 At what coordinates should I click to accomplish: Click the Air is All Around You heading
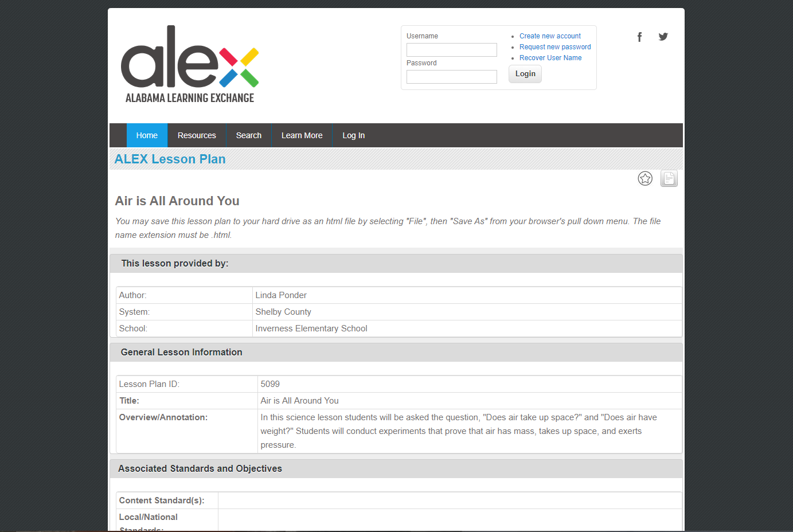(x=177, y=201)
